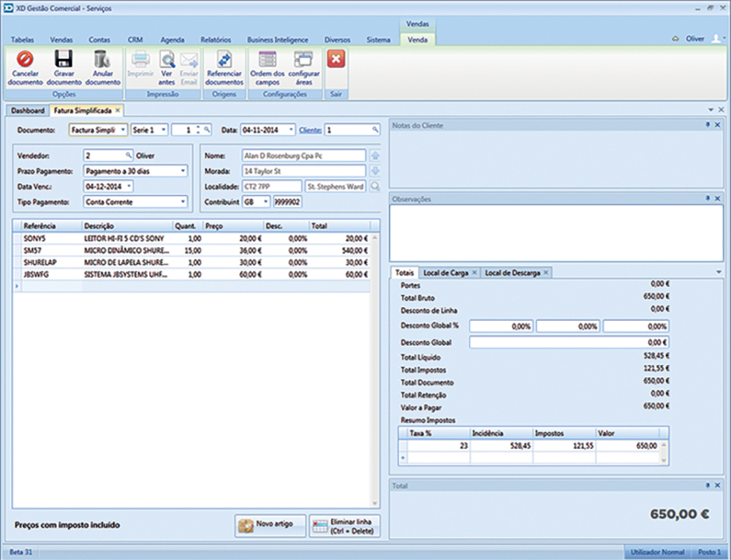Image resolution: width=731 pixels, height=560 pixels.
Task: Open the Tipo Pagamento dropdown
Action: click(183, 202)
